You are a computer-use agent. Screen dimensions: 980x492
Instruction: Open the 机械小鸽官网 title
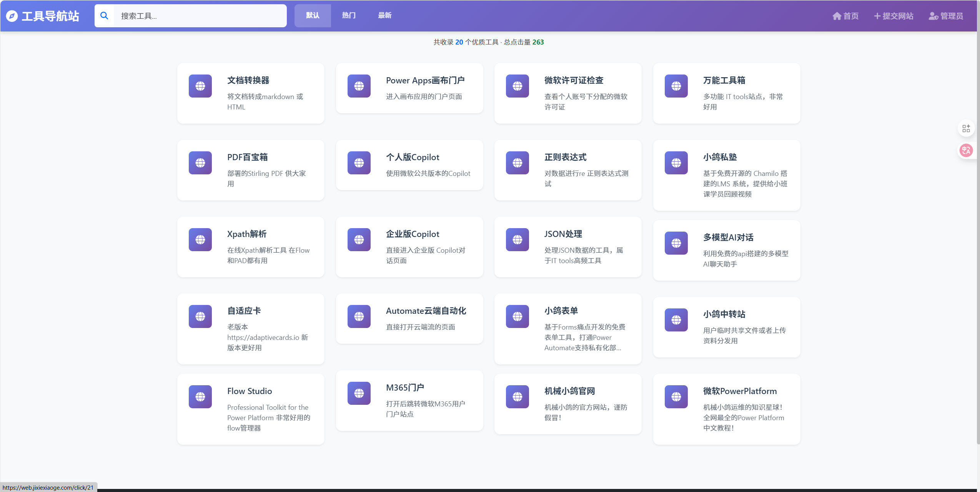point(570,391)
